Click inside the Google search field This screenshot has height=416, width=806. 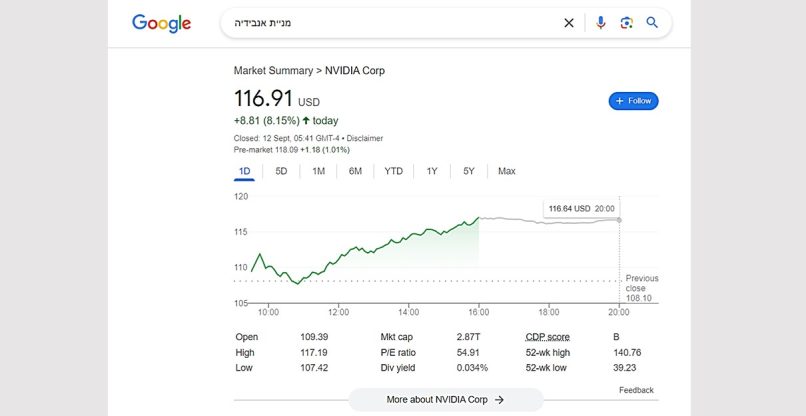400,23
